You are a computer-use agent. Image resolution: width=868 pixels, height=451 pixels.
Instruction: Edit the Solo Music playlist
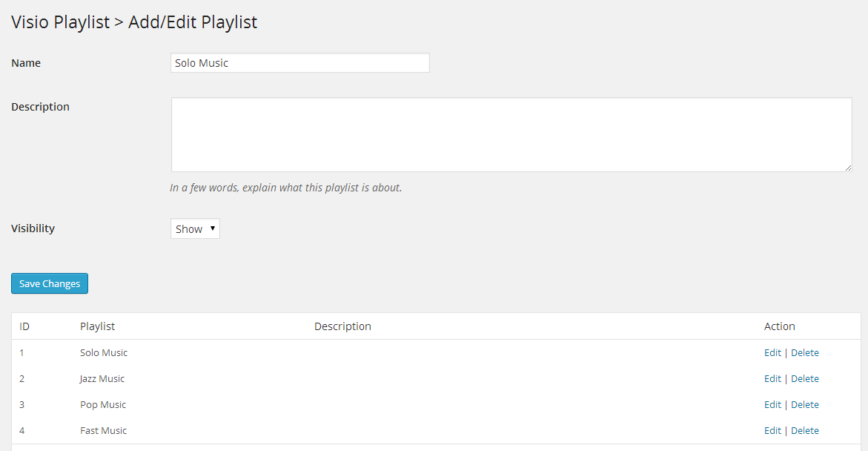pyautogui.click(x=772, y=352)
